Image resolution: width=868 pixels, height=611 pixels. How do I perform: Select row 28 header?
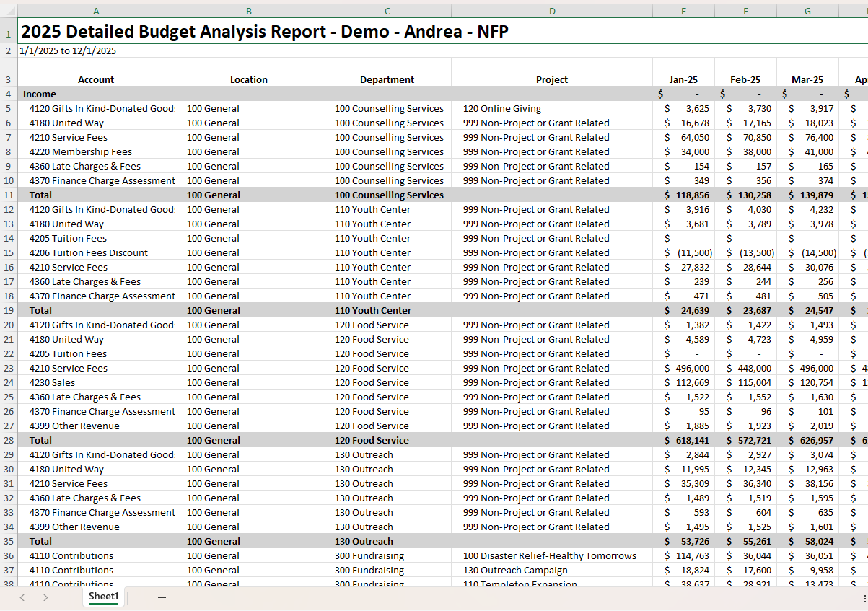click(9, 440)
